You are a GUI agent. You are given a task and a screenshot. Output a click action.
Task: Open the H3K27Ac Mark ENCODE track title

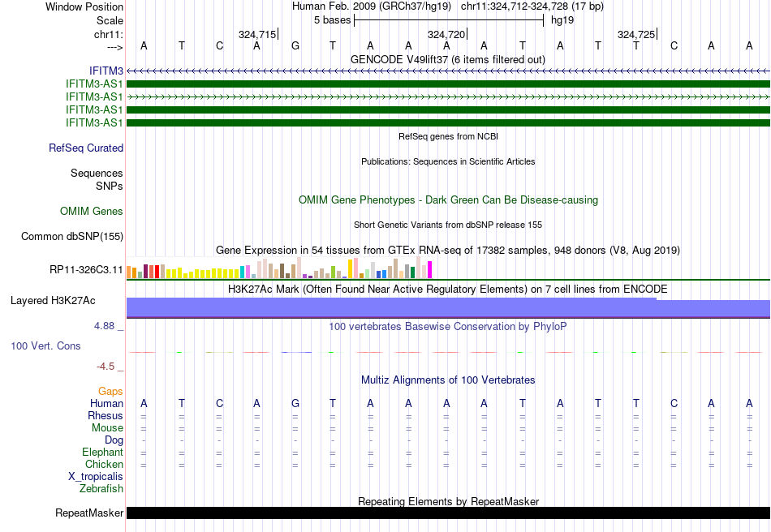448,289
